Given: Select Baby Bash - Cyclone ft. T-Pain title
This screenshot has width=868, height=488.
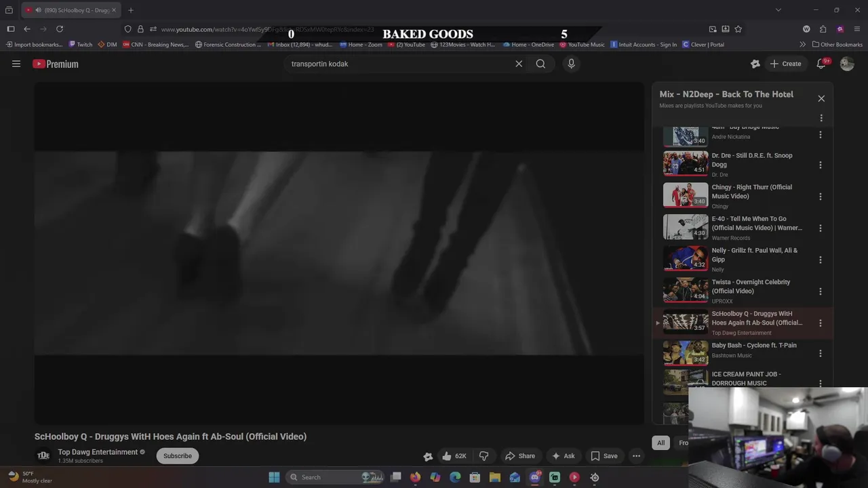Looking at the screenshot, I should tap(754, 345).
